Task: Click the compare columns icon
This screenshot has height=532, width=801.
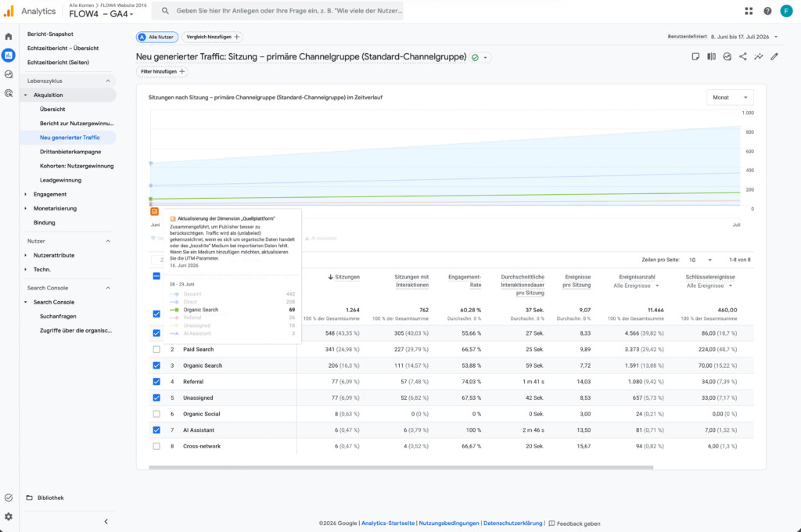Action: [711, 57]
